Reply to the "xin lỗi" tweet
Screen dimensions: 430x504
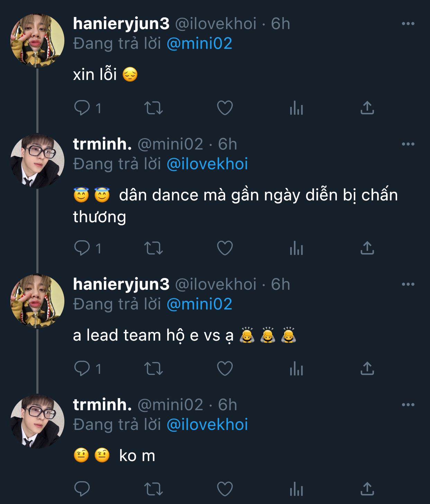click(82, 108)
